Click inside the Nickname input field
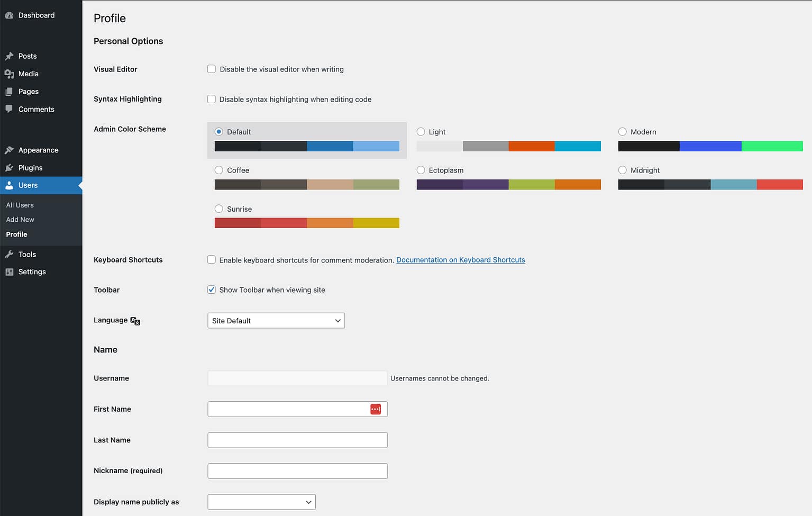 tap(297, 470)
